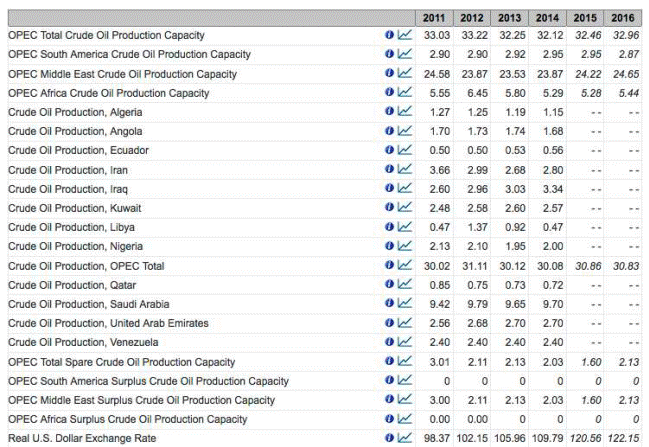Click info icon for Crude Oil Production, Nigeria
This screenshot has width=649, height=447.
pyautogui.click(x=389, y=245)
